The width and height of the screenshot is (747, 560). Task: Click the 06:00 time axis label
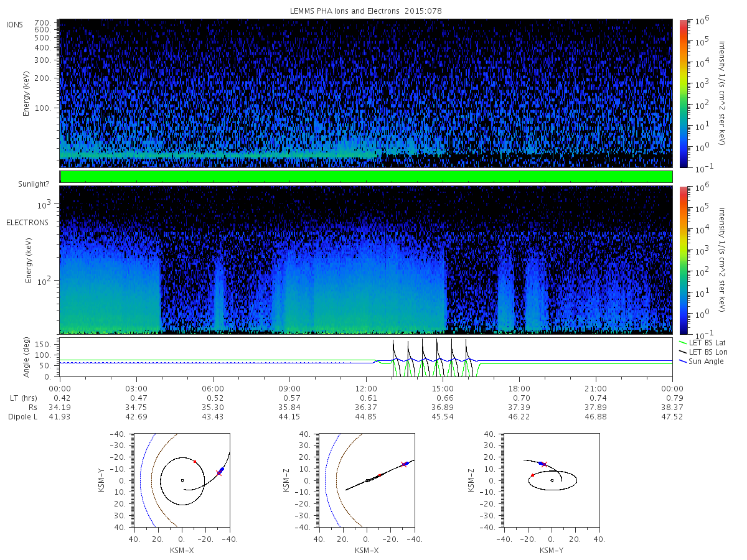[213, 388]
